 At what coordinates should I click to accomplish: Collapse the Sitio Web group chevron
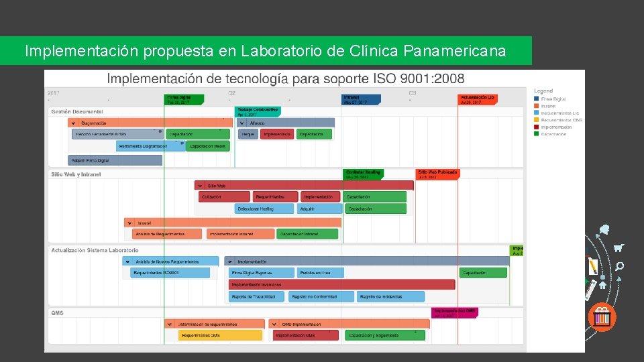pyautogui.click(x=200, y=186)
